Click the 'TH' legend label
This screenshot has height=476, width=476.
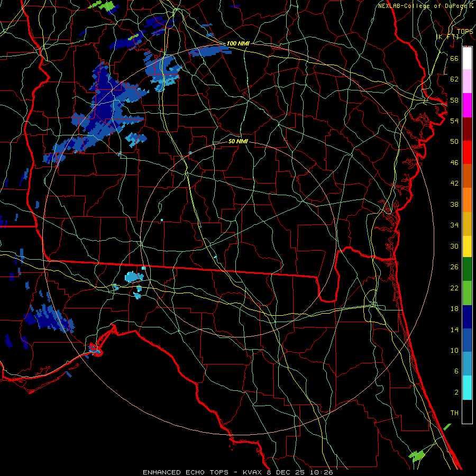454,413
